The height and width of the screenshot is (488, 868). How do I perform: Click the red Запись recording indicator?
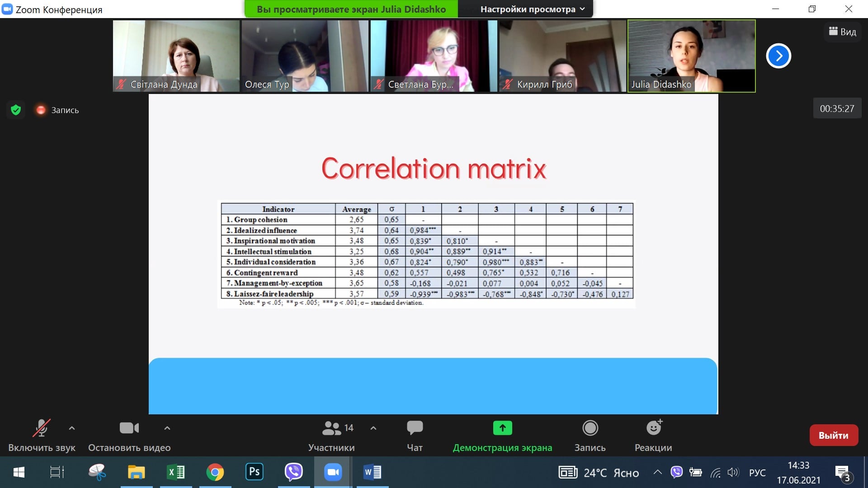point(41,110)
